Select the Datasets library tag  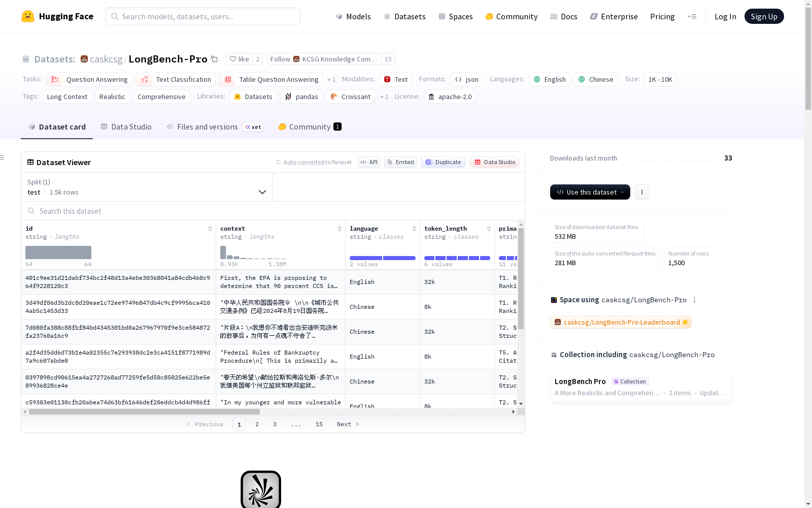(253, 97)
